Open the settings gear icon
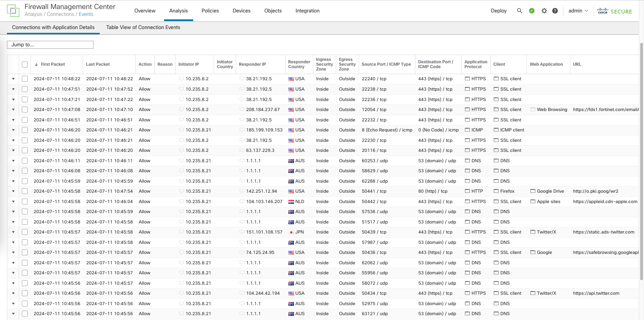The width and height of the screenshot is (644, 320). coord(544,11)
